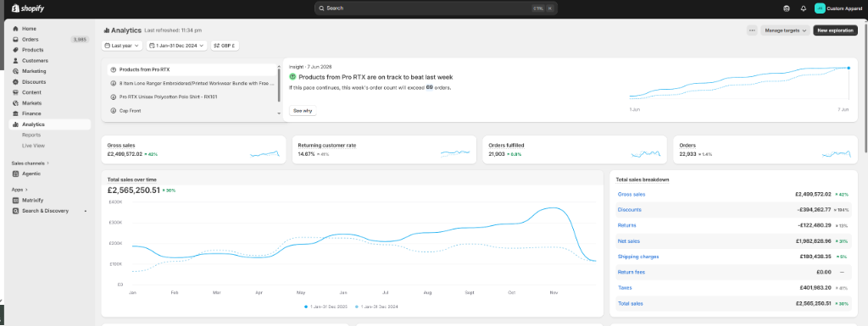Open the Returning customer rate card
Screen dimensions: 868x326
(x=384, y=150)
